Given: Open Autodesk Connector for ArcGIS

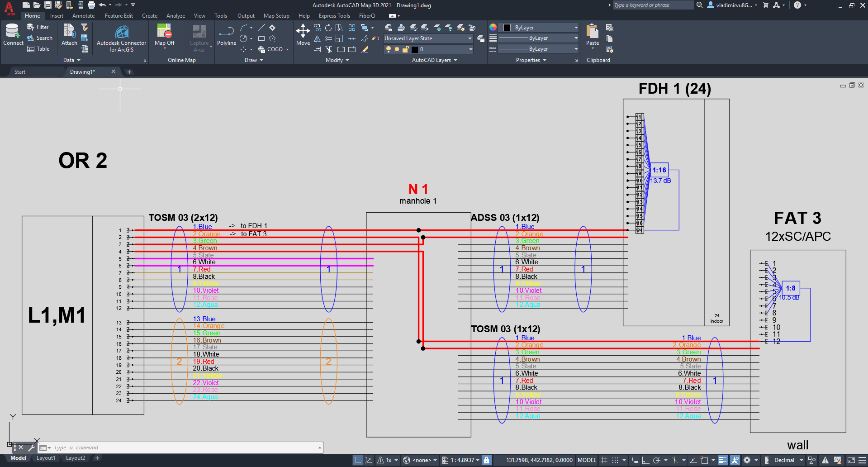Looking at the screenshot, I should [x=121, y=38].
